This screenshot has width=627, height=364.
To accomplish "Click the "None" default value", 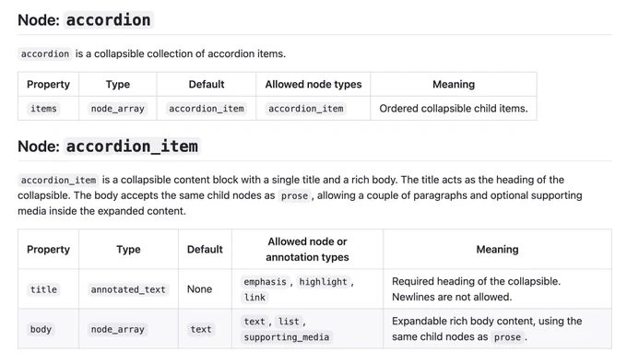I will (x=199, y=288).
